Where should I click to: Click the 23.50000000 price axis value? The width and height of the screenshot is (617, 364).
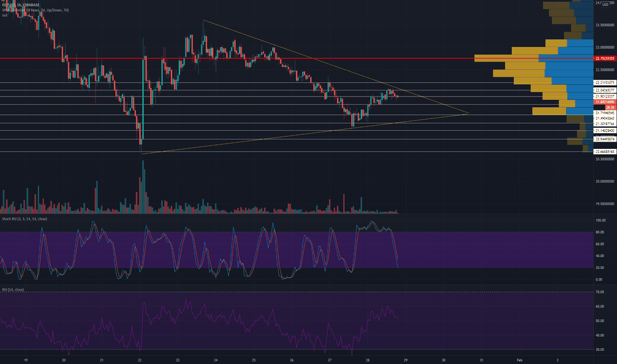(x=605, y=25)
